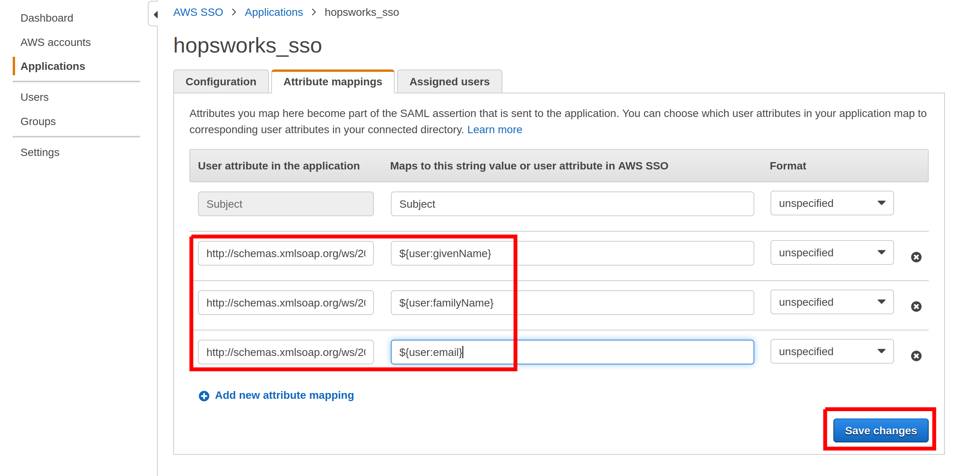The height and width of the screenshot is (476, 980).
Task: Focus the ${user:familyName} value field
Action: click(572, 303)
